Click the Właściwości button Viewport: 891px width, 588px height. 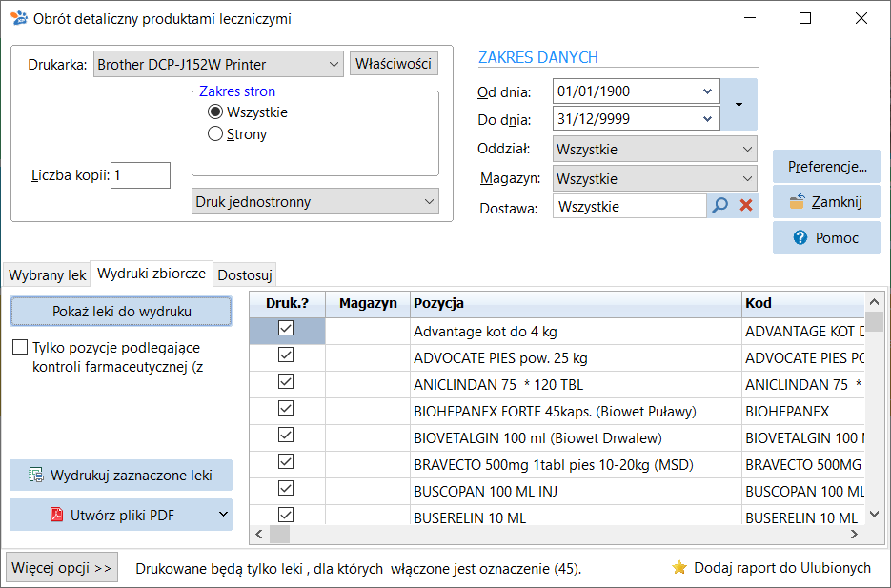tap(394, 64)
